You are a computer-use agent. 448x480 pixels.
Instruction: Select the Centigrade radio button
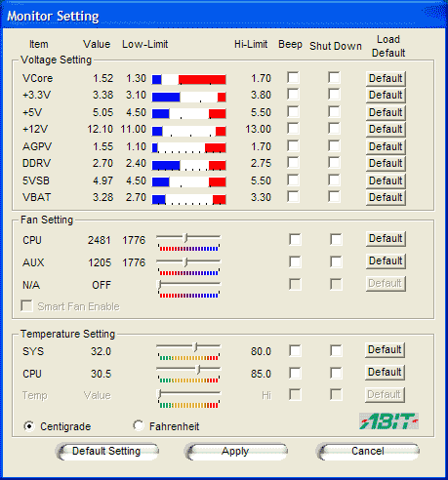(x=29, y=425)
